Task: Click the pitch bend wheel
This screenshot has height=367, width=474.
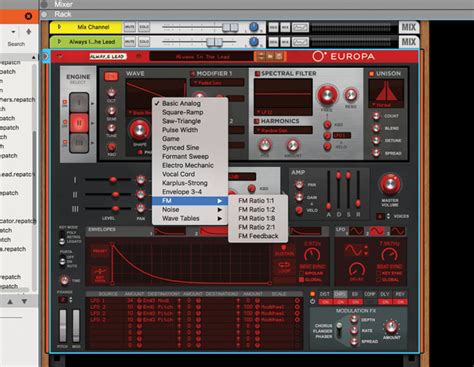Action: click(x=63, y=326)
